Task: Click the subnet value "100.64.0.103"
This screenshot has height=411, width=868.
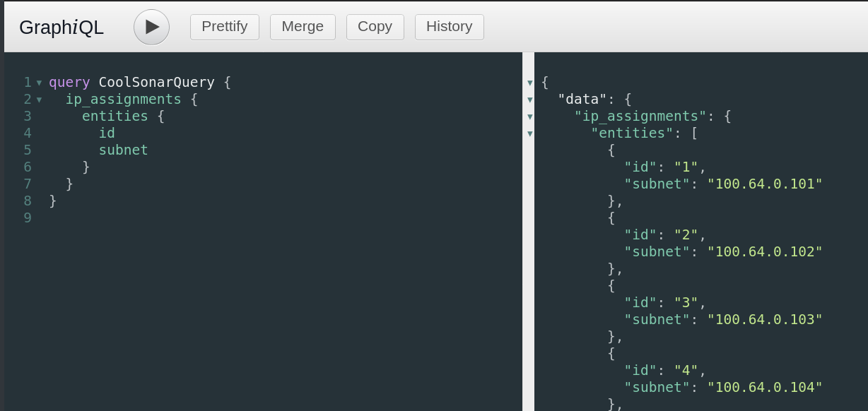Action: point(765,319)
